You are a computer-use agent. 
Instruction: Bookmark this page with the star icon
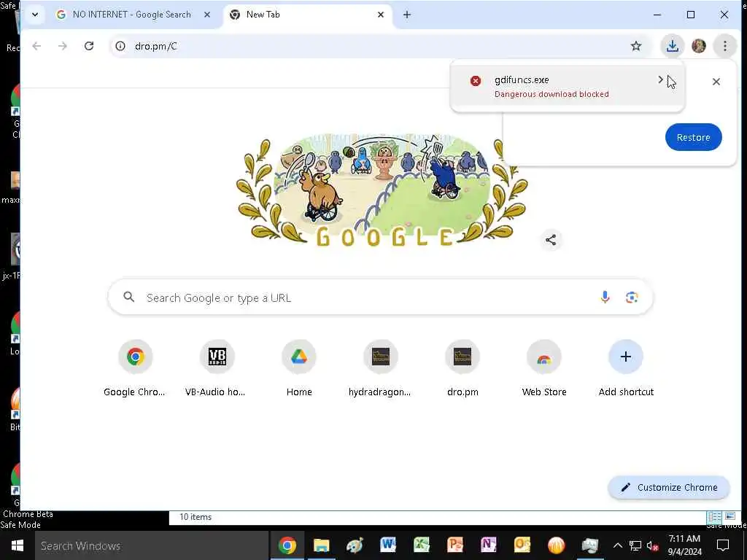click(x=636, y=46)
